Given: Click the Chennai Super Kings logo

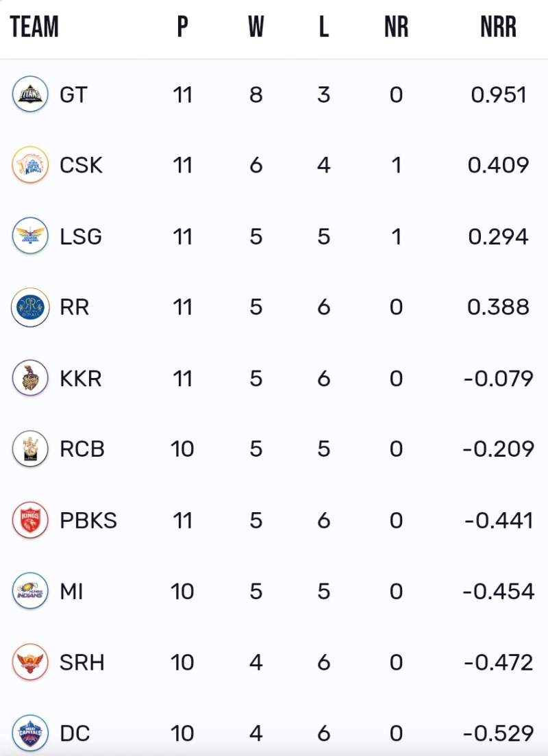Looking at the screenshot, I should coord(30,165).
